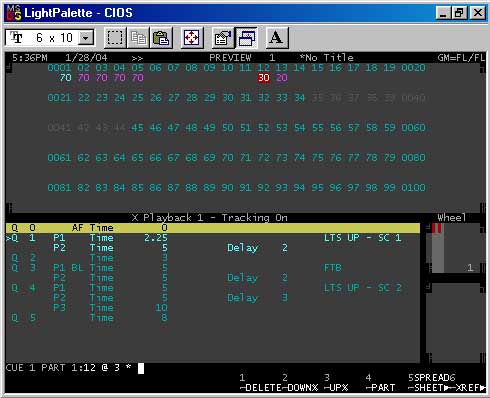The height and width of the screenshot is (398, 490).
Task: Click the UP% softkey label
Action: click(x=337, y=388)
